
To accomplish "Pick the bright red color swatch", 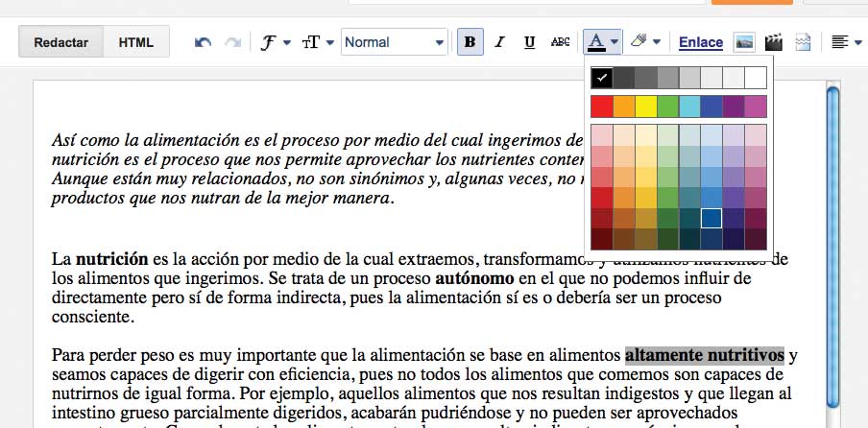I will coord(601,106).
